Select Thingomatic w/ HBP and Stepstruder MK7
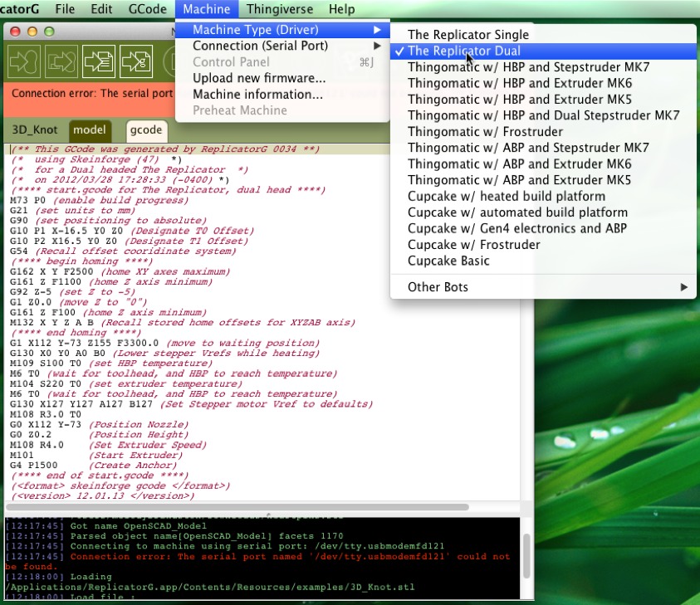700x605 pixels. pyautogui.click(x=543, y=67)
